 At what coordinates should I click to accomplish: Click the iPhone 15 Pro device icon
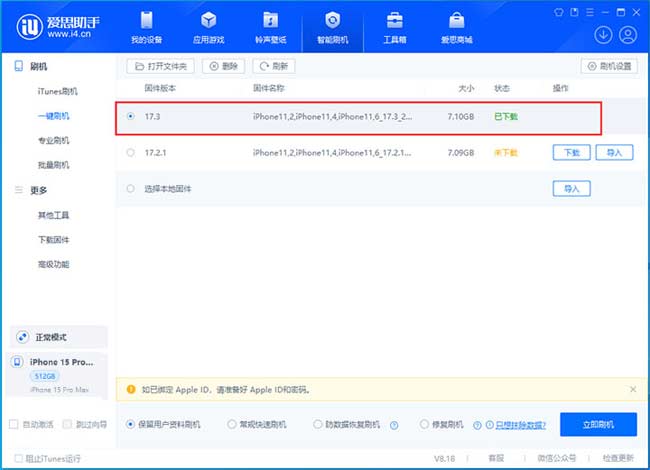pyautogui.click(x=17, y=362)
